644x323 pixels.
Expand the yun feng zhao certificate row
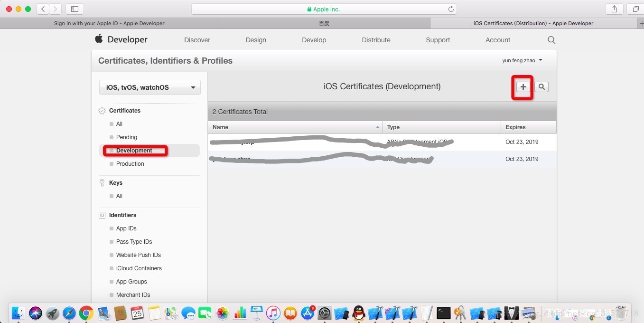click(382, 159)
